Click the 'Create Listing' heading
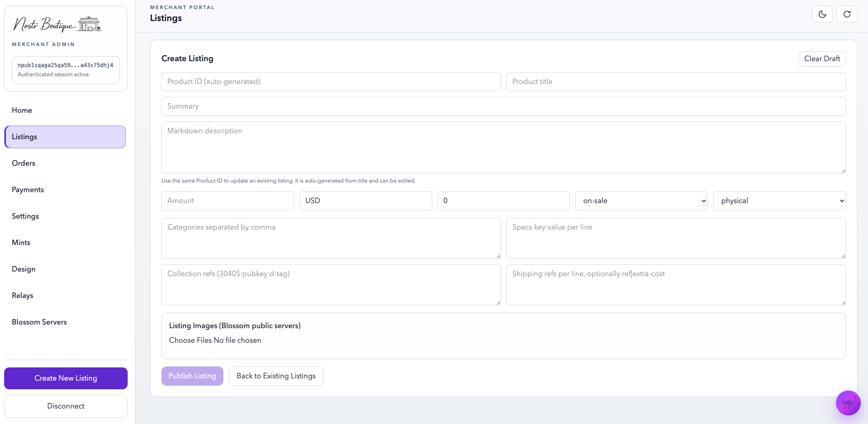Image resolution: width=868 pixels, height=424 pixels. point(187,58)
